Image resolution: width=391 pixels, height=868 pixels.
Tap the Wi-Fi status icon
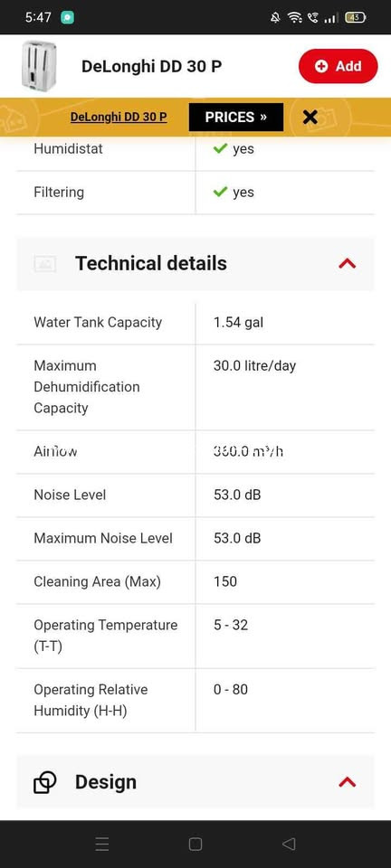pos(295,18)
